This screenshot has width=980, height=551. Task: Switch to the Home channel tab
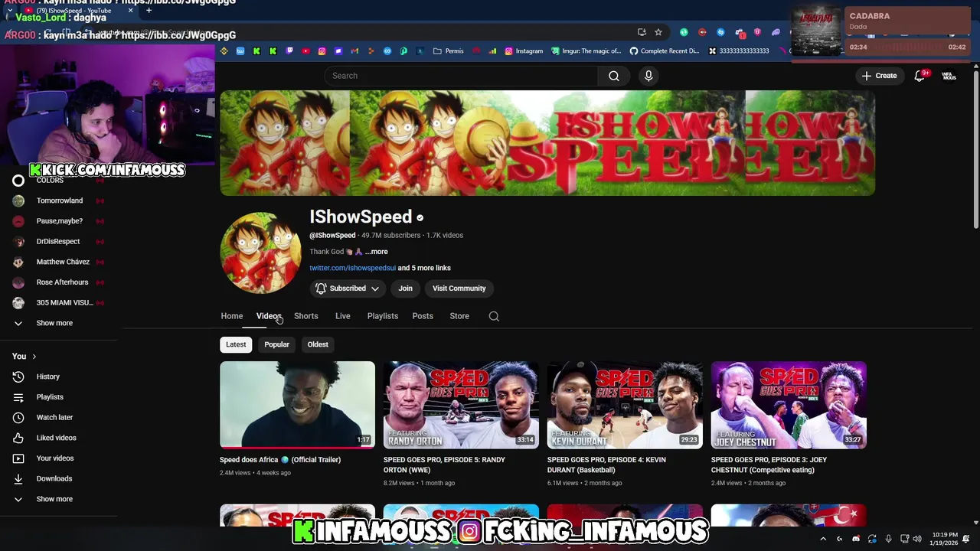point(232,316)
